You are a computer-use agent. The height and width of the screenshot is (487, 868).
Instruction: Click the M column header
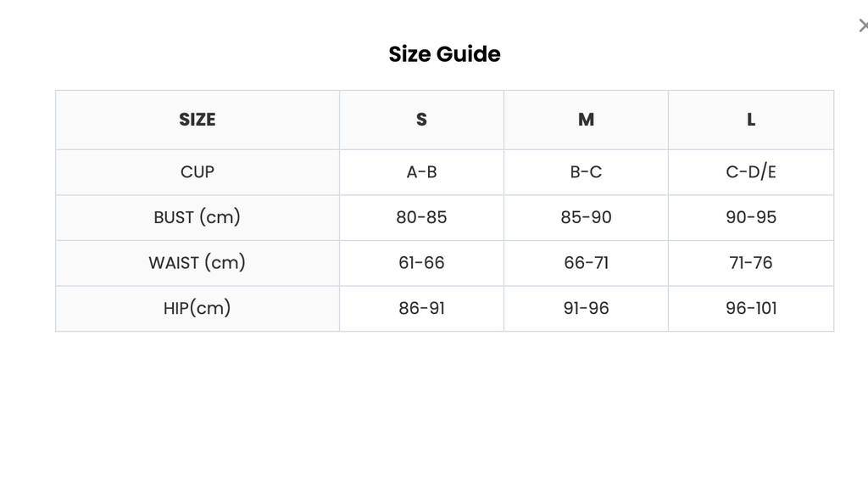pos(586,120)
